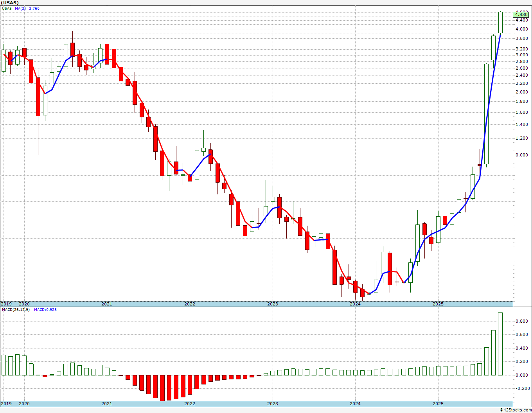Click the 3.600 price axis label
The image size is (532, 413).
(x=521, y=39)
